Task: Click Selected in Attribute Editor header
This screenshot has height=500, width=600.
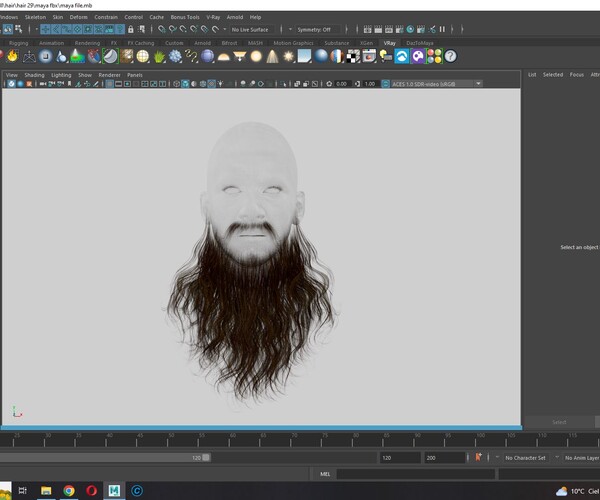Action: point(553,75)
